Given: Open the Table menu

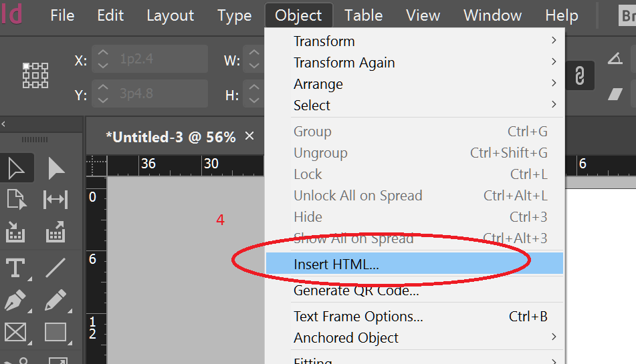Looking at the screenshot, I should 363,15.
